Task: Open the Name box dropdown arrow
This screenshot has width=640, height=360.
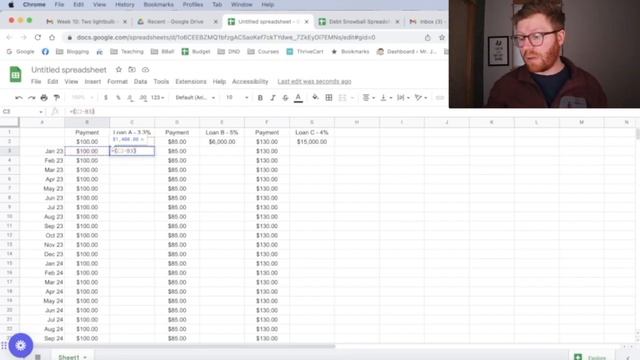Action: click(x=41, y=111)
